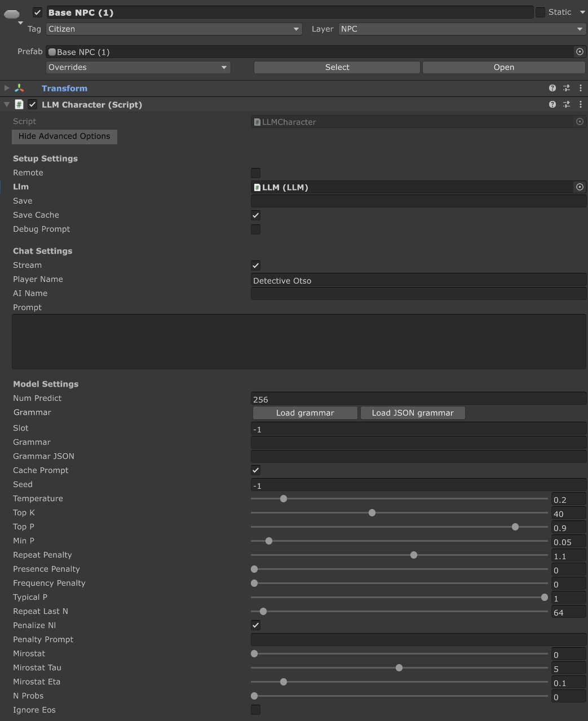Collapse the LLM Character component foldout
The image size is (588, 721).
7,104
